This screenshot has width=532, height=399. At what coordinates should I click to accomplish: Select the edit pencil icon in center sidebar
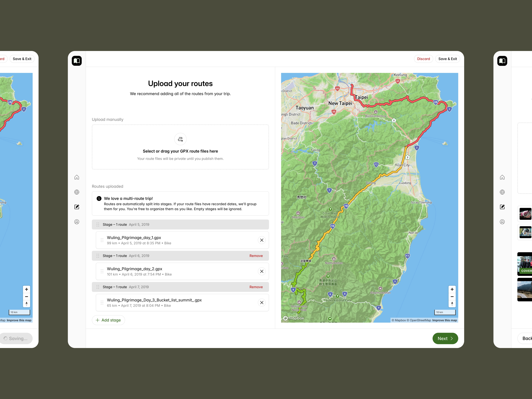77,207
